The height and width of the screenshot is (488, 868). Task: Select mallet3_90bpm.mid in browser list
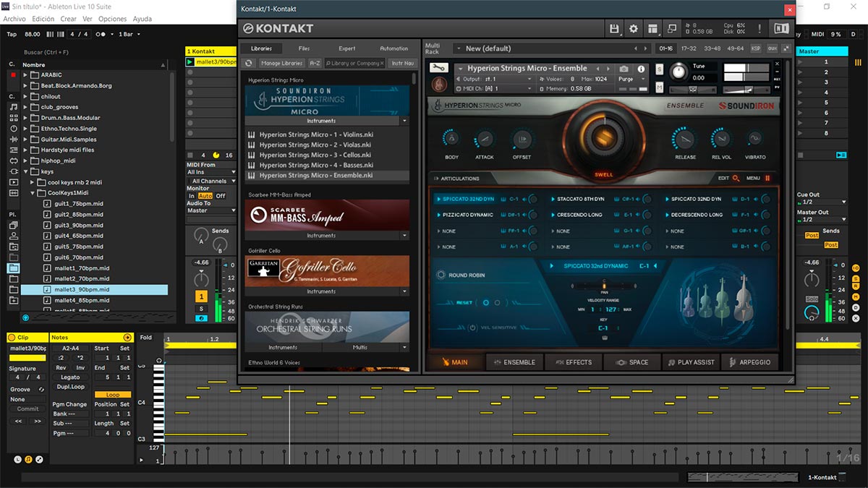(x=95, y=289)
